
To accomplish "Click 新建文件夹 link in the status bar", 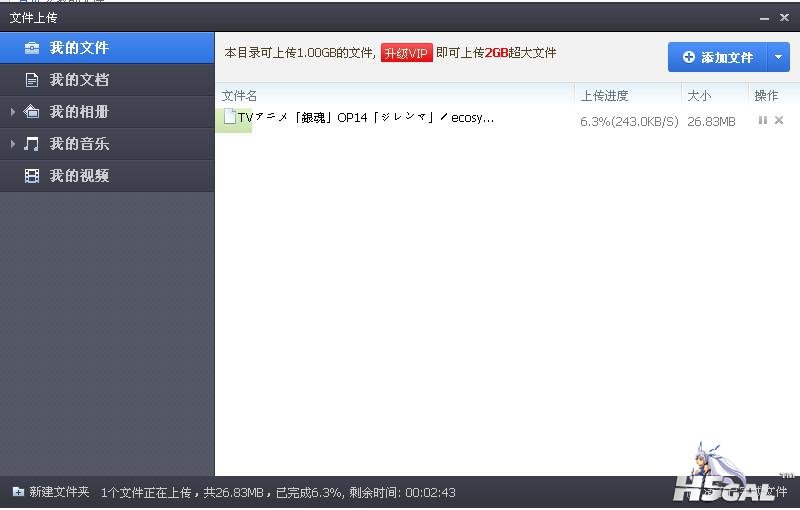I will 59,492.
